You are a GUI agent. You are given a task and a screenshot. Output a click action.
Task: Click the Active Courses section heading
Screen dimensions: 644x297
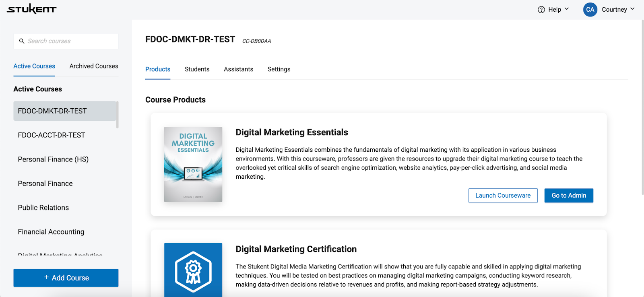[38, 89]
